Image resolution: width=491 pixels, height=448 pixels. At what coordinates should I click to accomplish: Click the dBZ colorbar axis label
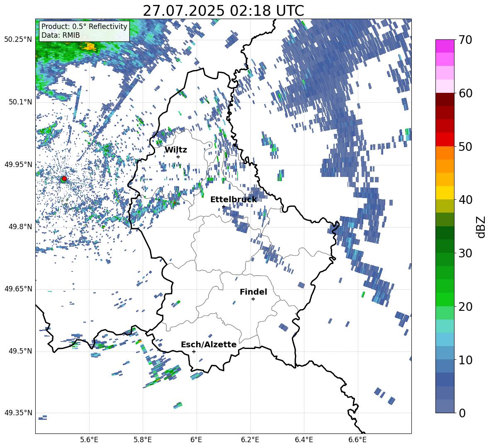click(x=481, y=227)
